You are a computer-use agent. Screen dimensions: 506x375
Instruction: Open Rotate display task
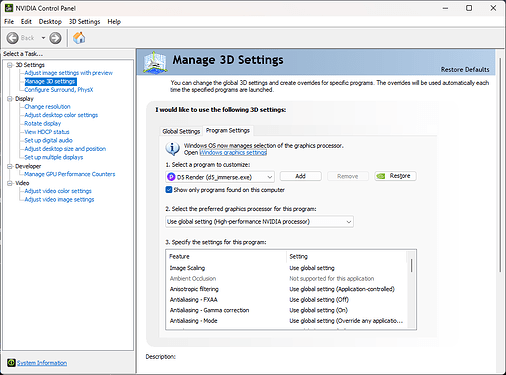tap(43, 123)
